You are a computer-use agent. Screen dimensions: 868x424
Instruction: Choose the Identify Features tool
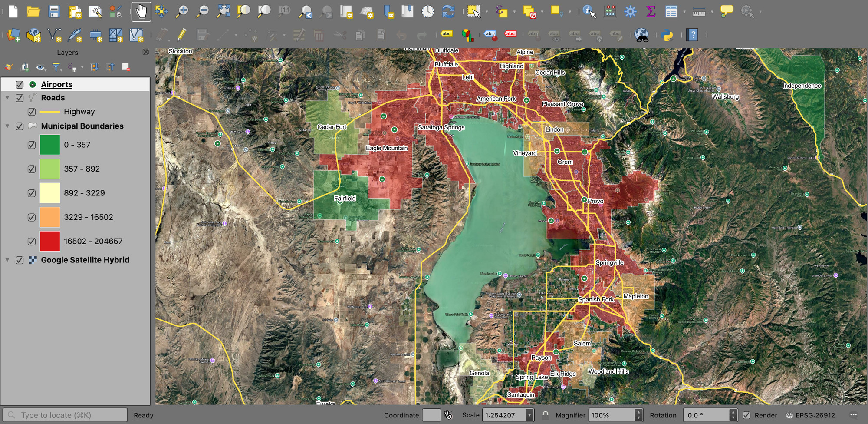pyautogui.click(x=589, y=11)
